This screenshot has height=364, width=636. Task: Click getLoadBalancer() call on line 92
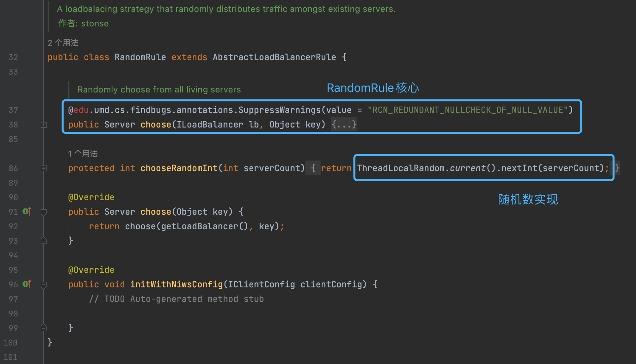(205, 226)
